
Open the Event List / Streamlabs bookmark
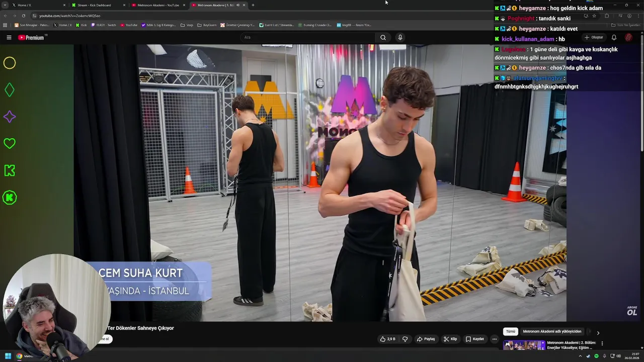tap(277, 25)
